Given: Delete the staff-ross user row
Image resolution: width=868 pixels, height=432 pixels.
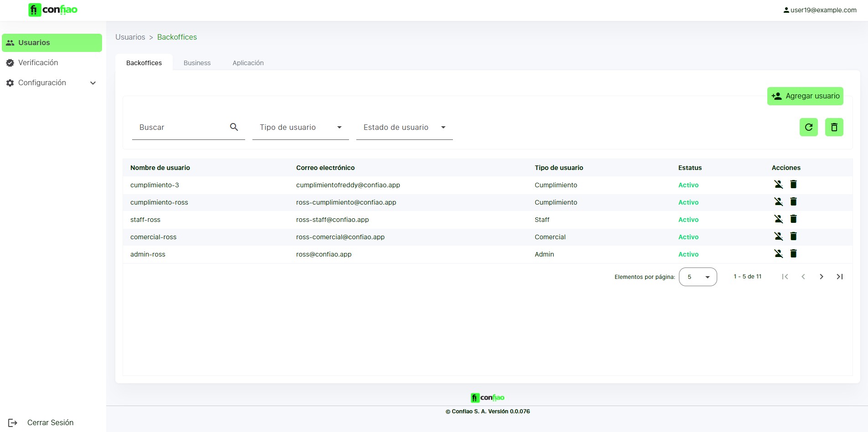Looking at the screenshot, I should click(793, 219).
